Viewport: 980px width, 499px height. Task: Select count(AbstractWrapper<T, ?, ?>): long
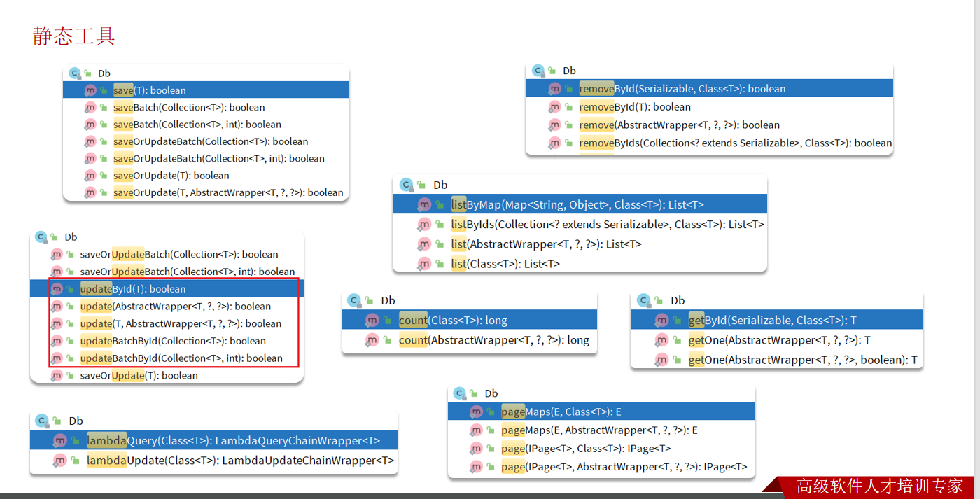click(494, 340)
